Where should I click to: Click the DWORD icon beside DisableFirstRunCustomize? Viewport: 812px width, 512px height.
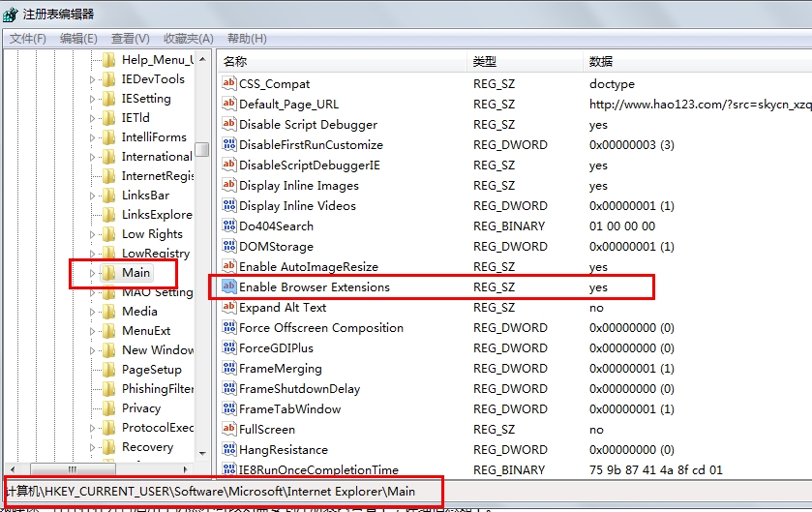(229, 145)
